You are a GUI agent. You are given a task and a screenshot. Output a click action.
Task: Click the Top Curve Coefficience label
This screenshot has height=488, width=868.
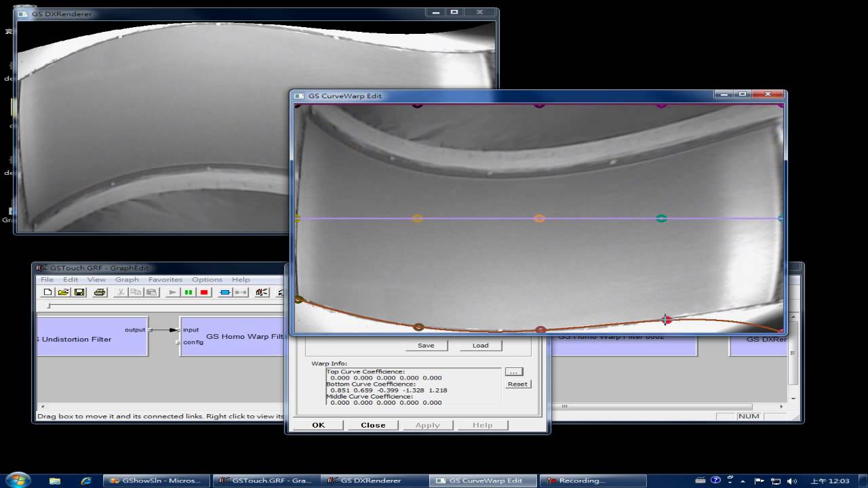(x=366, y=371)
